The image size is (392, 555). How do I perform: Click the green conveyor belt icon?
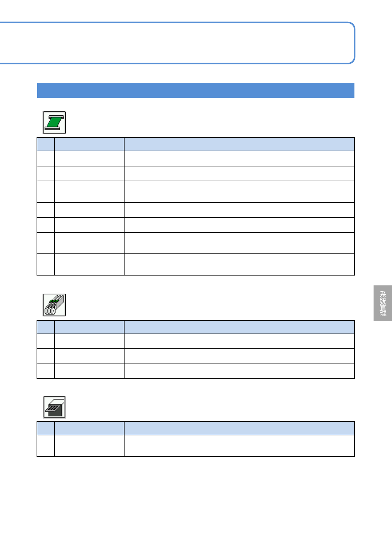(54, 123)
